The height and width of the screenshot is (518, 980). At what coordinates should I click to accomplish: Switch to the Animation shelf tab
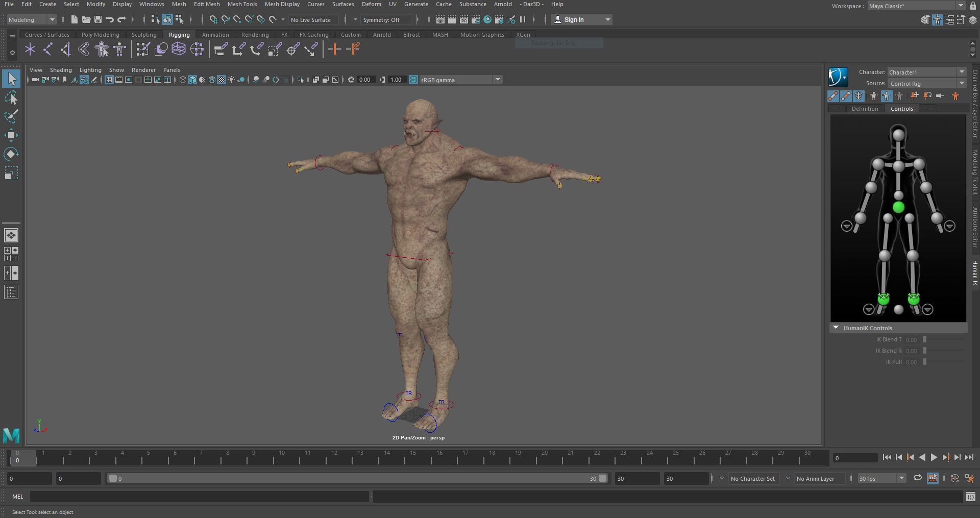point(215,35)
